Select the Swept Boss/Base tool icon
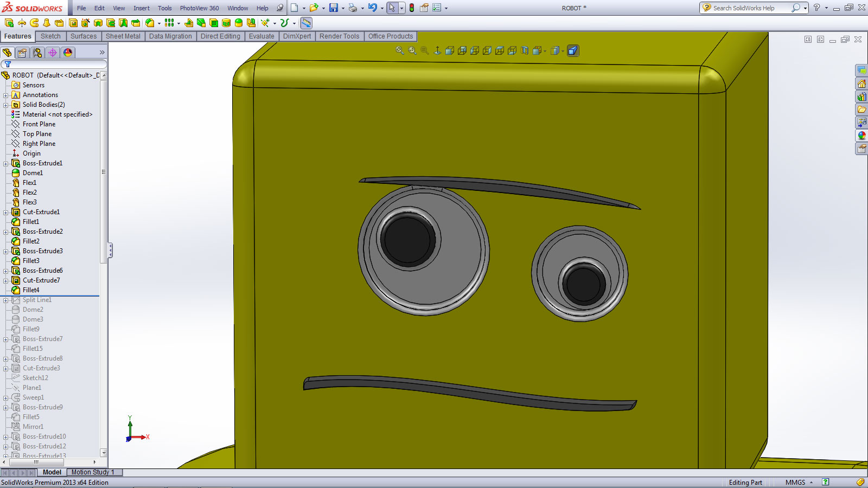This screenshot has height=488, width=868. click(x=34, y=23)
